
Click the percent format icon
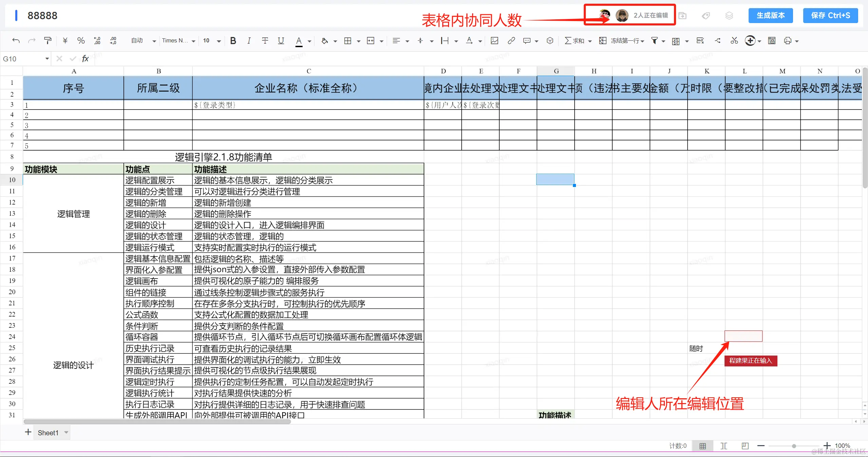click(x=81, y=41)
